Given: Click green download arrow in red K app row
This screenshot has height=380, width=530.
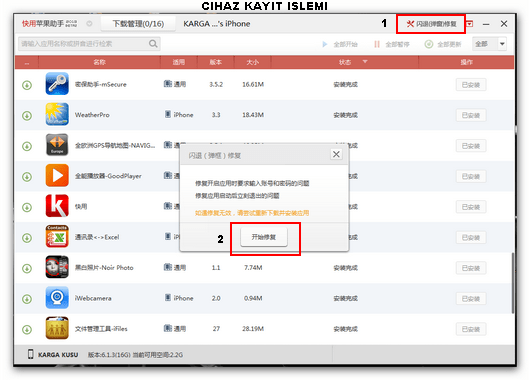Looking at the screenshot, I should [27, 207].
